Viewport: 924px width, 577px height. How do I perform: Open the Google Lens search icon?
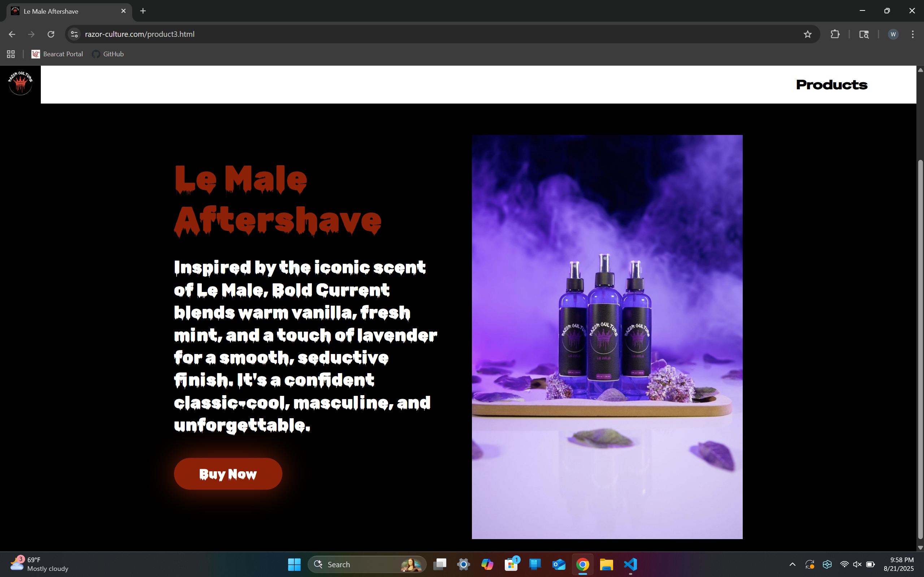click(x=864, y=34)
